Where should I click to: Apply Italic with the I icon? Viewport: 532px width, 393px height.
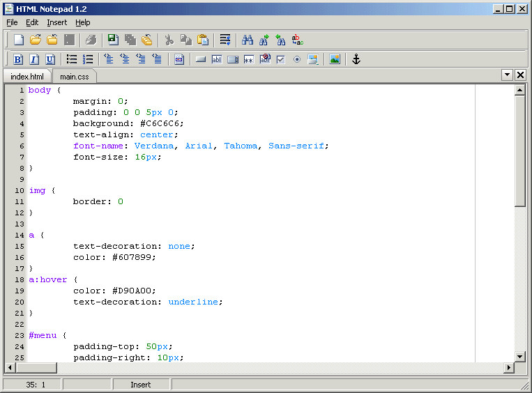pyautogui.click(x=33, y=59)
